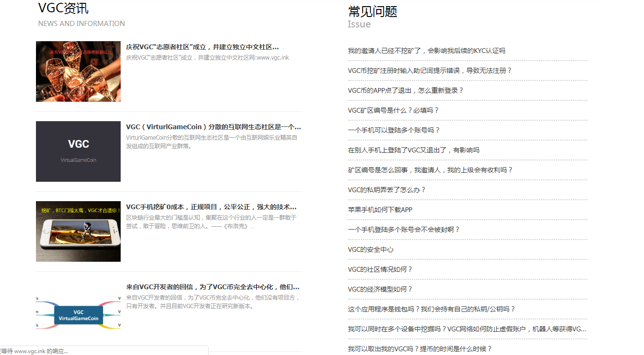Click the phone mining article thumbnail
This screenshot has width=644, height=355.
78,231
